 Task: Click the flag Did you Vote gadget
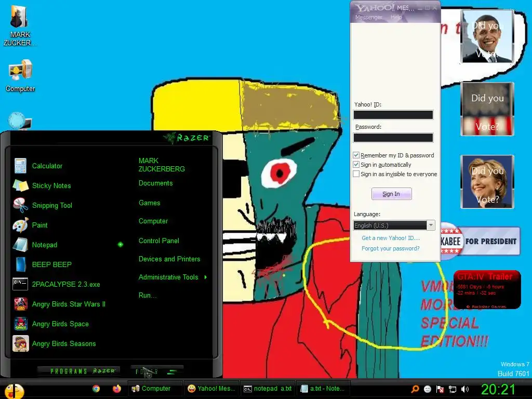487,109
